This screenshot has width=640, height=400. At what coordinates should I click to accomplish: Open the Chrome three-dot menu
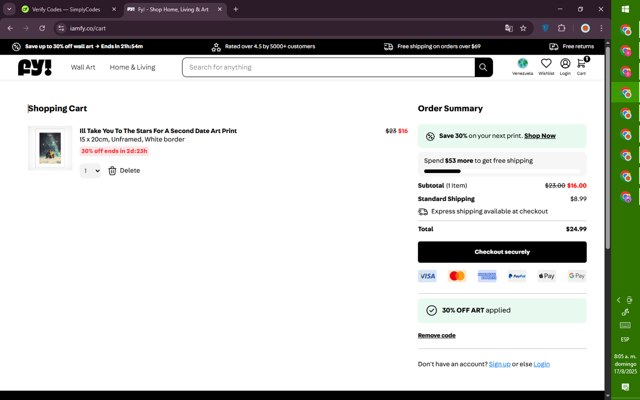pyautogui.click(x=601, y=28)
